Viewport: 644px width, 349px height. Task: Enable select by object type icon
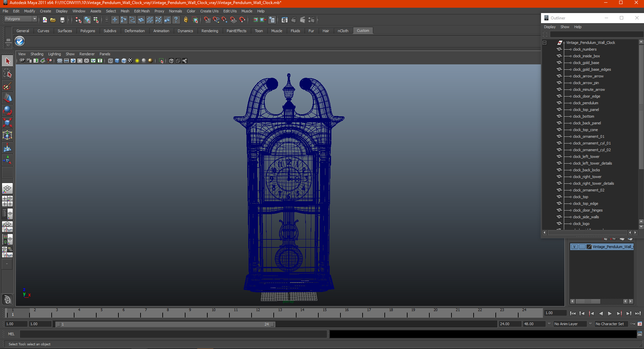(x=87, y=20)
